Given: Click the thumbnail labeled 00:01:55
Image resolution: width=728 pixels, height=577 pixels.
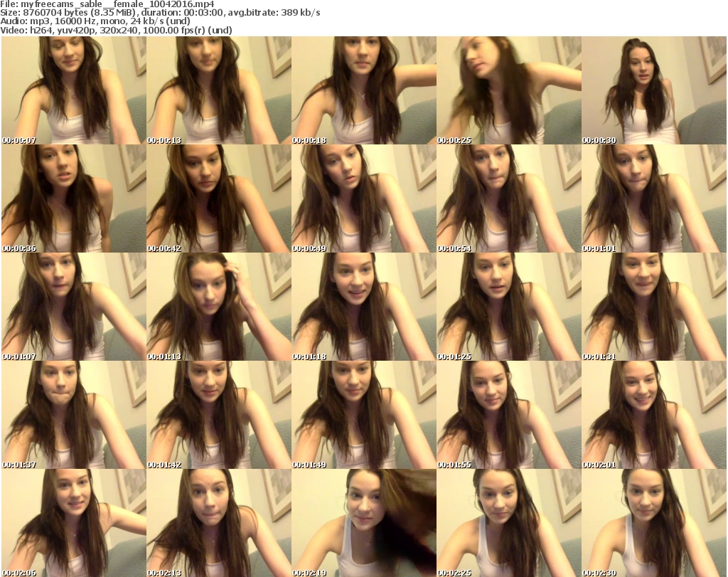Looking at the screenshot, I should pos(509,415).
